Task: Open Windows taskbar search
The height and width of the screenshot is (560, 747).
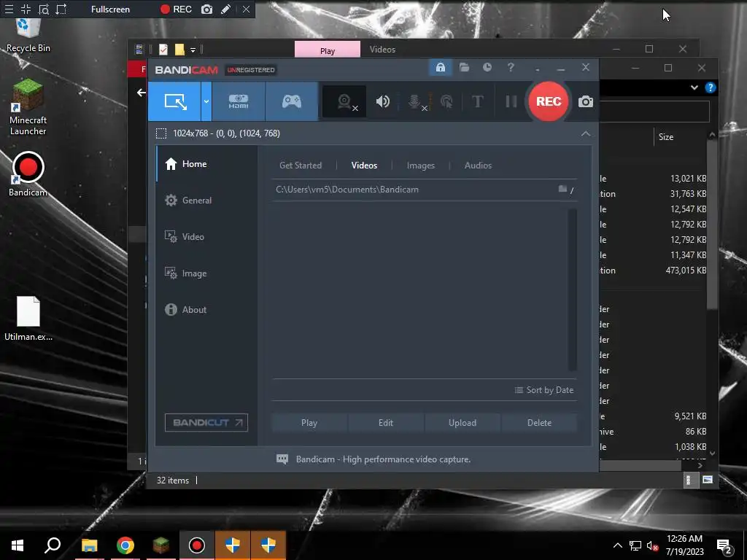Action: [x=53, y=545]
